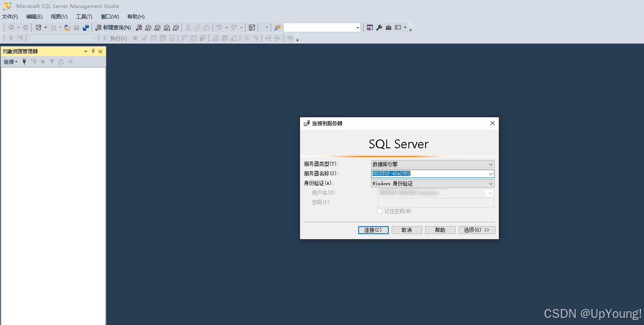Tick the 记住密码 checkbox
Image resolution: width=644 pixels, height=325 pixels.
click(x=380, y=212)
